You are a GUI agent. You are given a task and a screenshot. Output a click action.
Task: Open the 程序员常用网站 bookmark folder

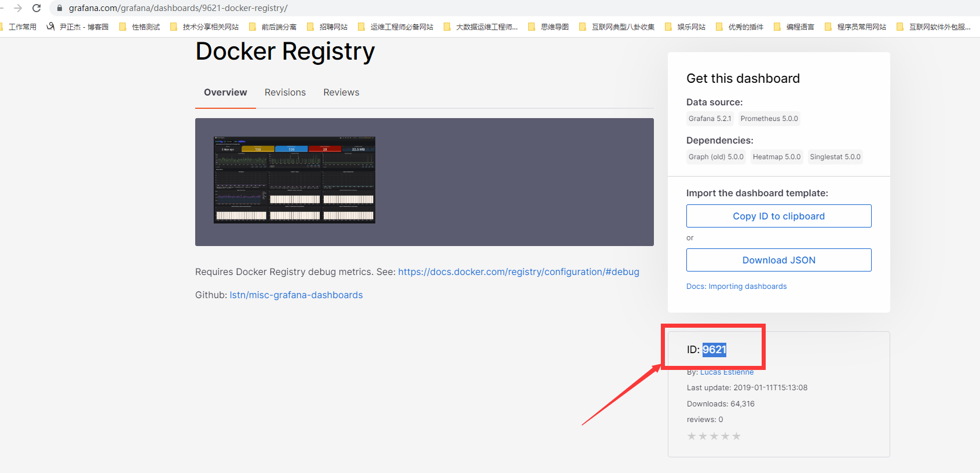coord(855,27)
